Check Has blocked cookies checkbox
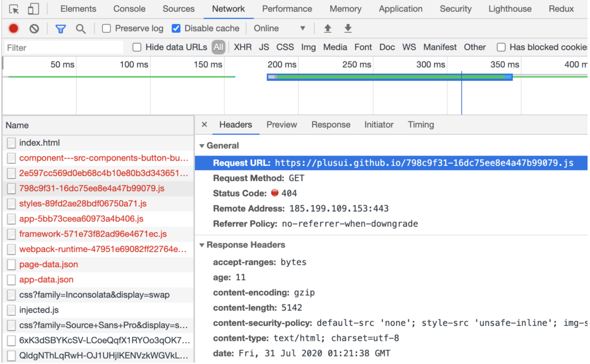590x364 pixels. pos(501,47)
